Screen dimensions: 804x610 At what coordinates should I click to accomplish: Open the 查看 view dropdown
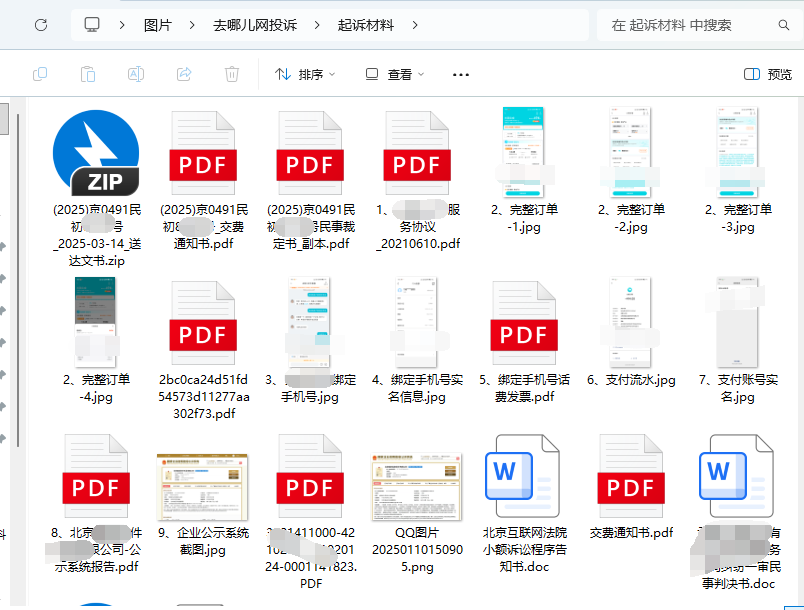click(x=395, y=74)
